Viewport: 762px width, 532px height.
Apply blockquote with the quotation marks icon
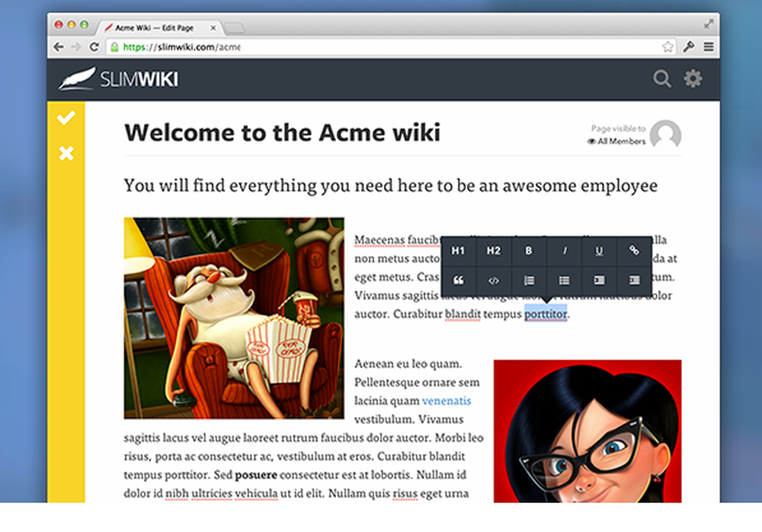(458, 280)
